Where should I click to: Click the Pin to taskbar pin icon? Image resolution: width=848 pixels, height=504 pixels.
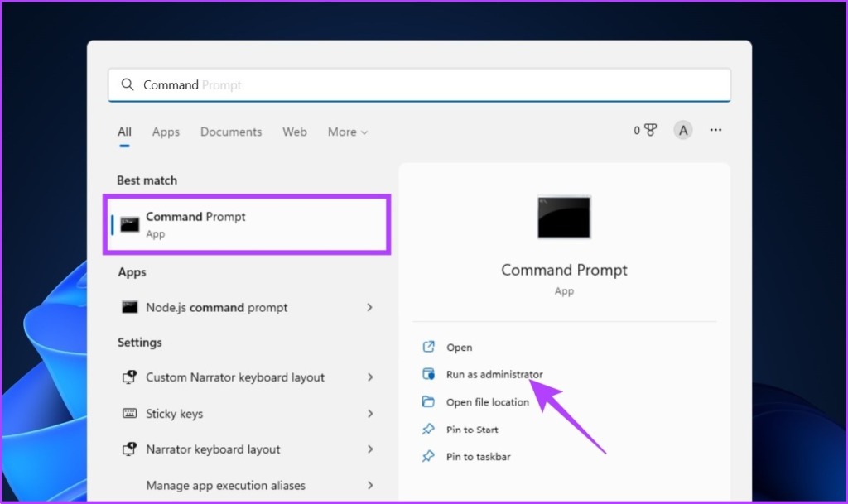(x=428, y=457)
